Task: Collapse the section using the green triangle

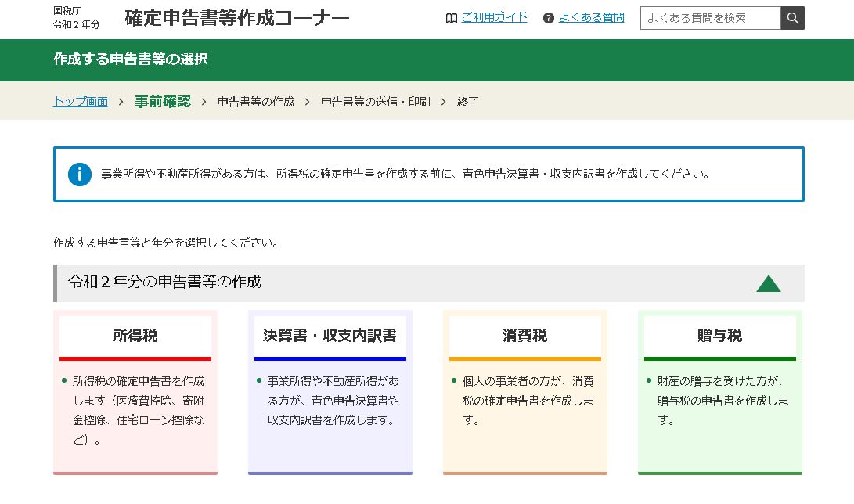Action: 768,283
